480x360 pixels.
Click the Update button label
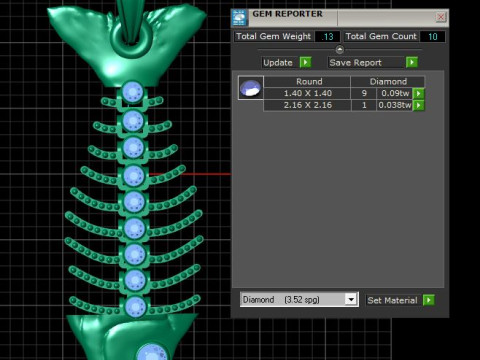pyautogui.click(x=278, y=63)
